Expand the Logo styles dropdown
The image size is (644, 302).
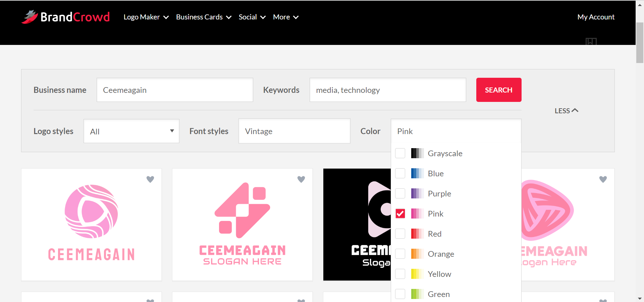click(131, 131)
